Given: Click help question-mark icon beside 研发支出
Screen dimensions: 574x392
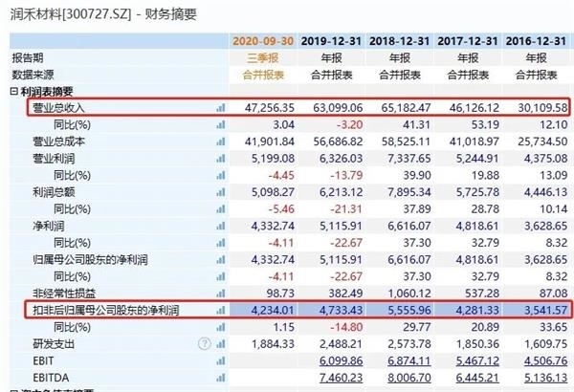Looking at the screenshot, I should [205, 343].
